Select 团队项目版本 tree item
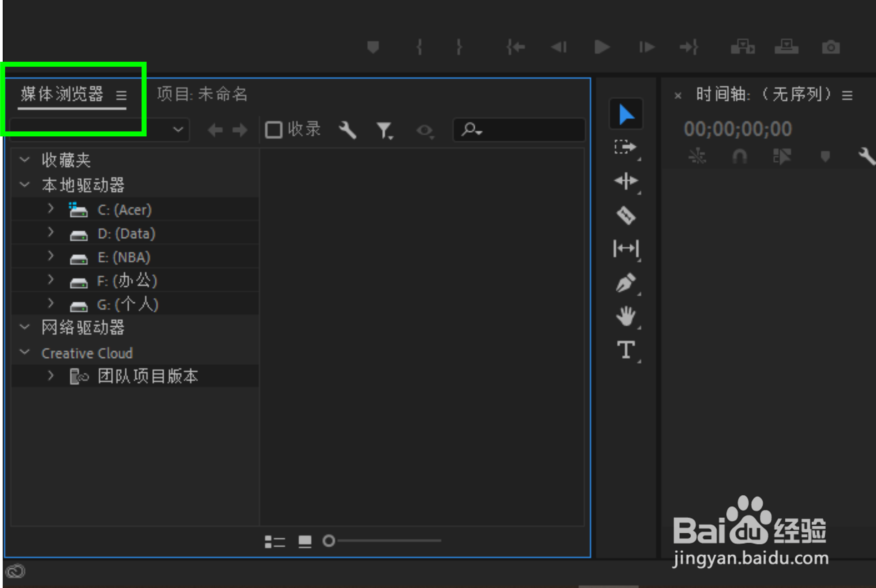 click(x=148, y=376)
